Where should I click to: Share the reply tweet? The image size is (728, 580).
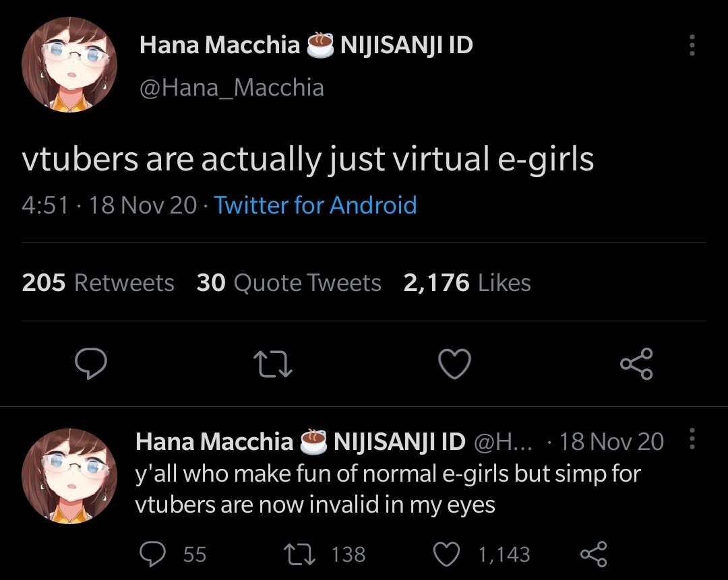[593, 554]
